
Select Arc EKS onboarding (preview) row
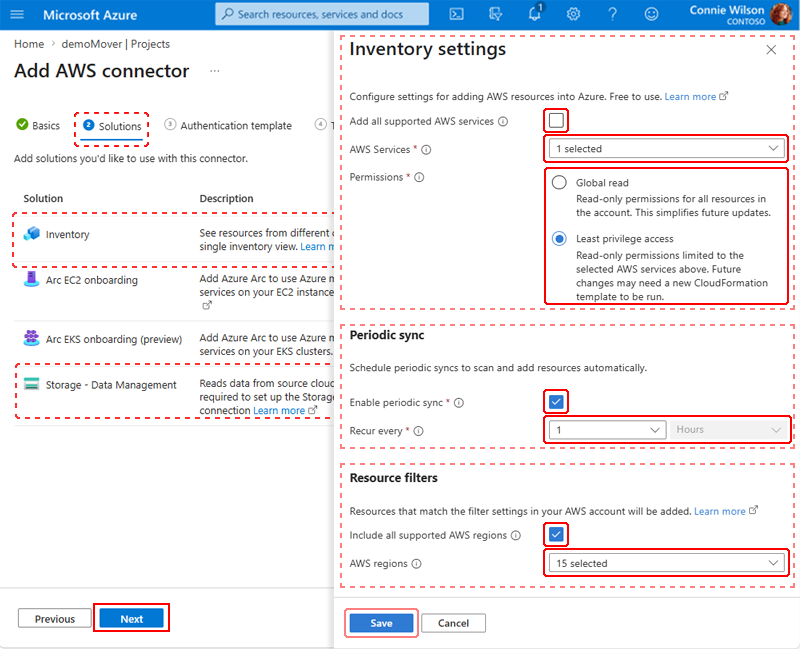[x=173, y=344]
